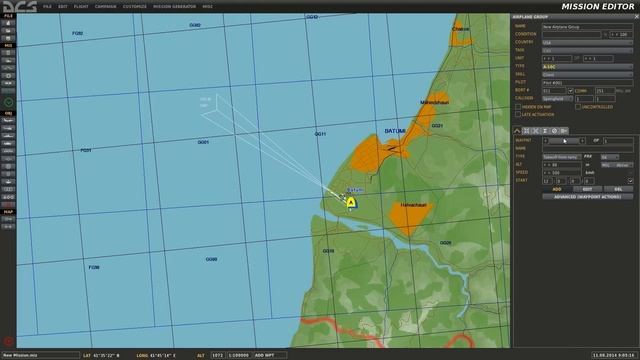Open the weather settings icon under MIS
The height and width of the screenshot is (360, 640).
[x=8, y=60]
